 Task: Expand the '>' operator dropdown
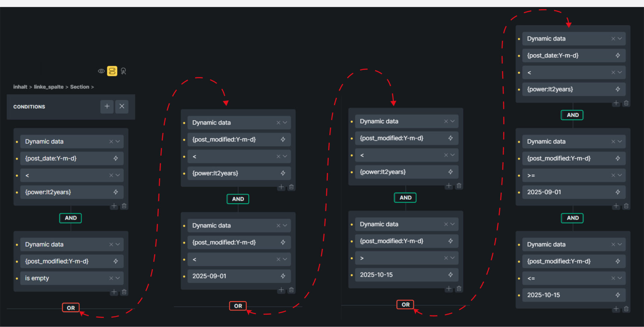tap(452, 258)
